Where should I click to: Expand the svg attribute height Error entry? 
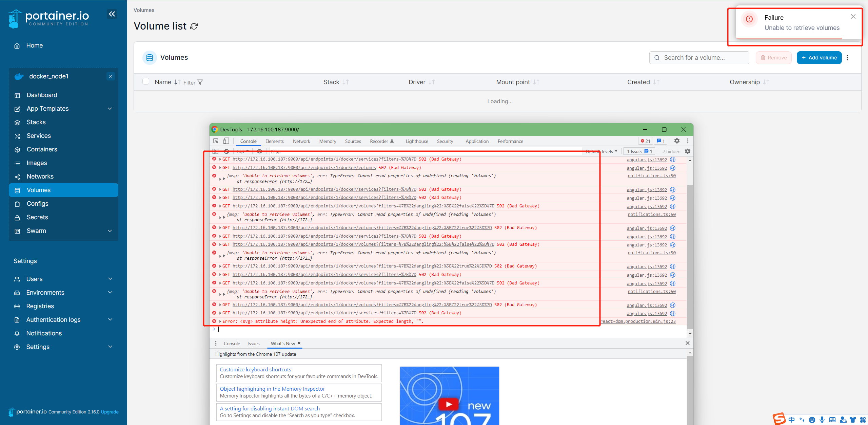(220, 321)
